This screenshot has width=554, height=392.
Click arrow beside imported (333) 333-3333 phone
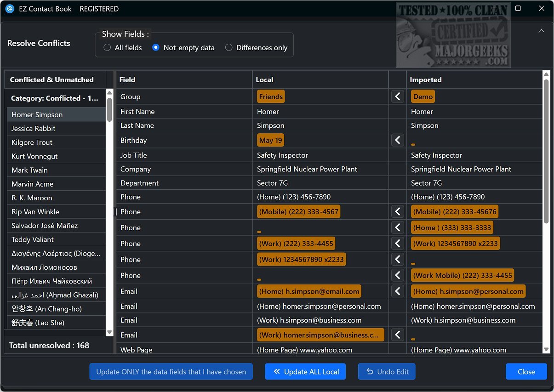tap(398, 227)
